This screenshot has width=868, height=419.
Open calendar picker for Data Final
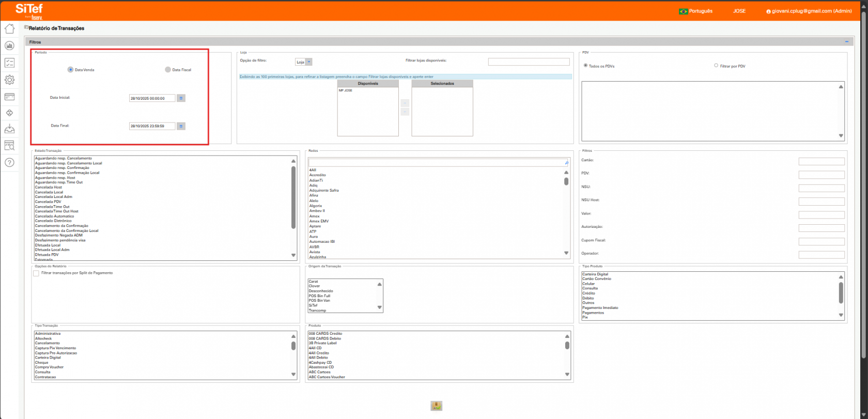181,126
